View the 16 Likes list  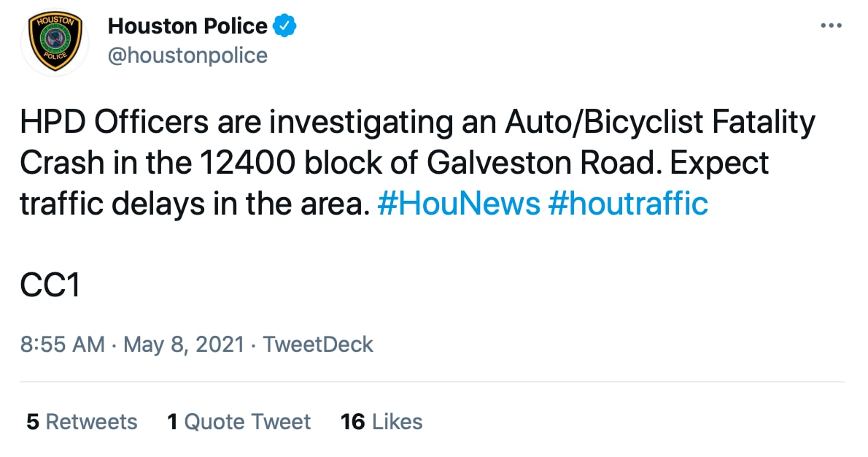pyautogui.click(x=381, y=421)
